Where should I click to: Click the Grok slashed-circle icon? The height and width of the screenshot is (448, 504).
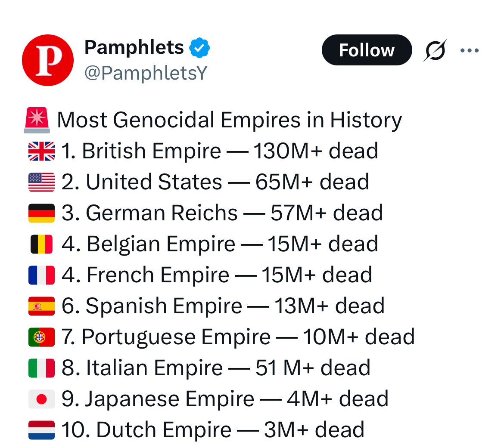pyautogui.click(x=435, y=50)
